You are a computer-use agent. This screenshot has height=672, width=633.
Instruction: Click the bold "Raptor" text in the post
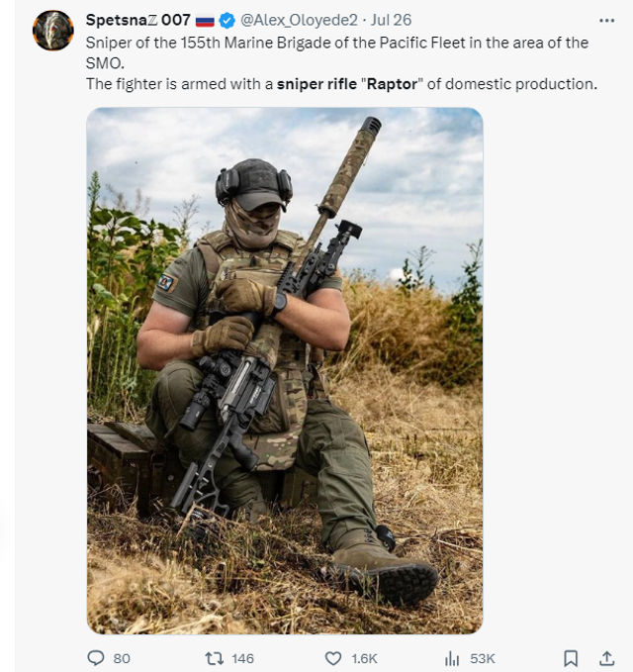tap(392, 84)
